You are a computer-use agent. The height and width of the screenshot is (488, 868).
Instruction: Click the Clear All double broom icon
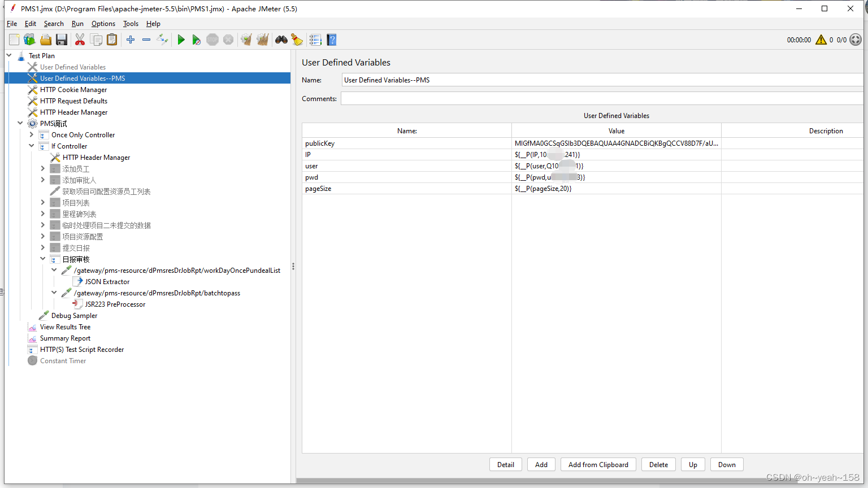click(262, 40)
